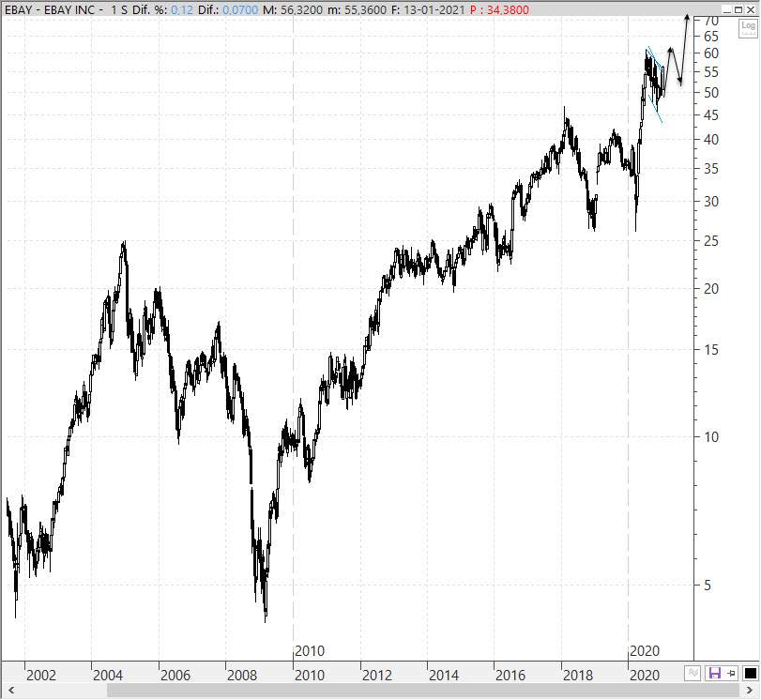Click the 2016 year label

click(x=510, y=676)
